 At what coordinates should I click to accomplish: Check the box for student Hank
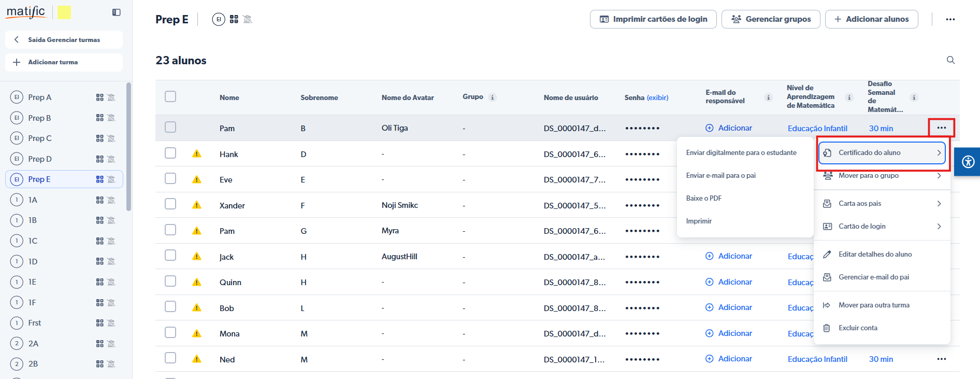(170, 153)
